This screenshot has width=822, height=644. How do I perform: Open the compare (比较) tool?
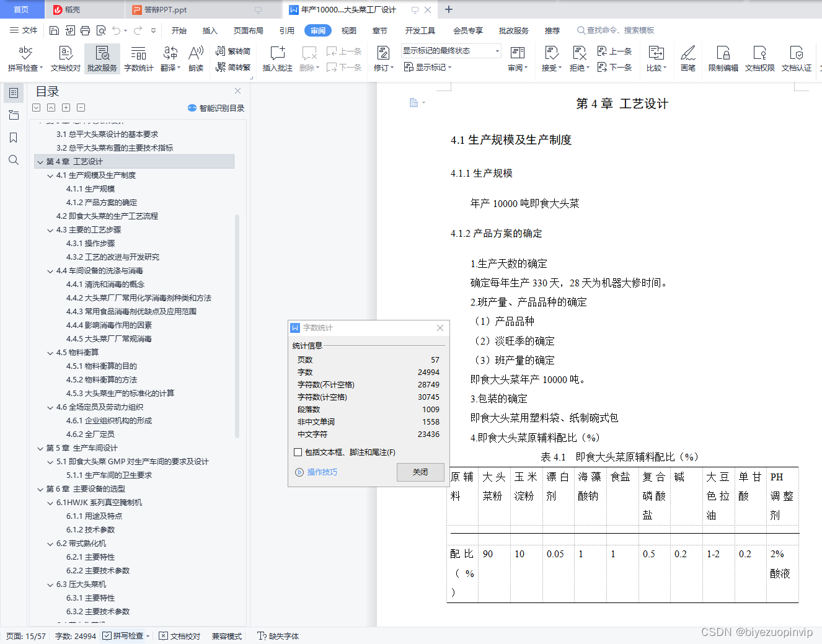pyautogui.click(x=656, y=59)
